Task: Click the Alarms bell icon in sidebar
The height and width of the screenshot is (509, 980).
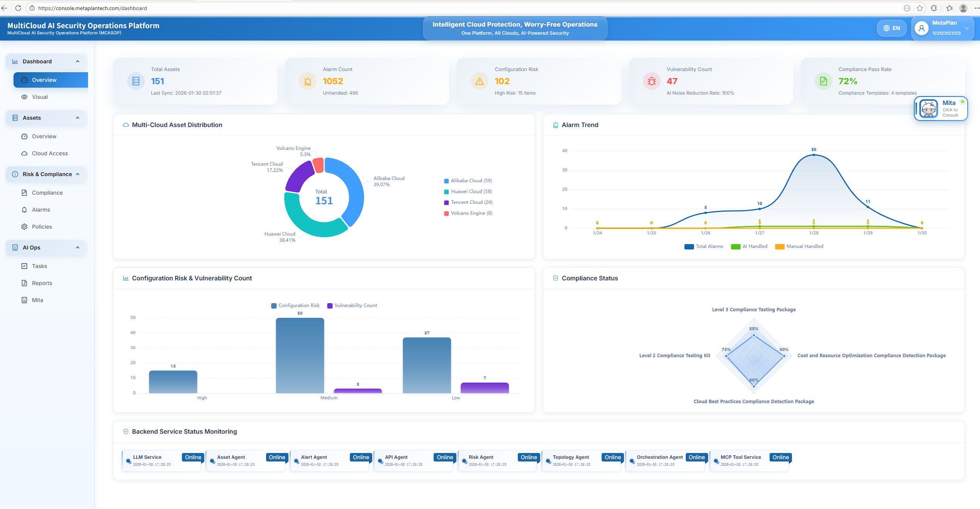Action: 24,209
